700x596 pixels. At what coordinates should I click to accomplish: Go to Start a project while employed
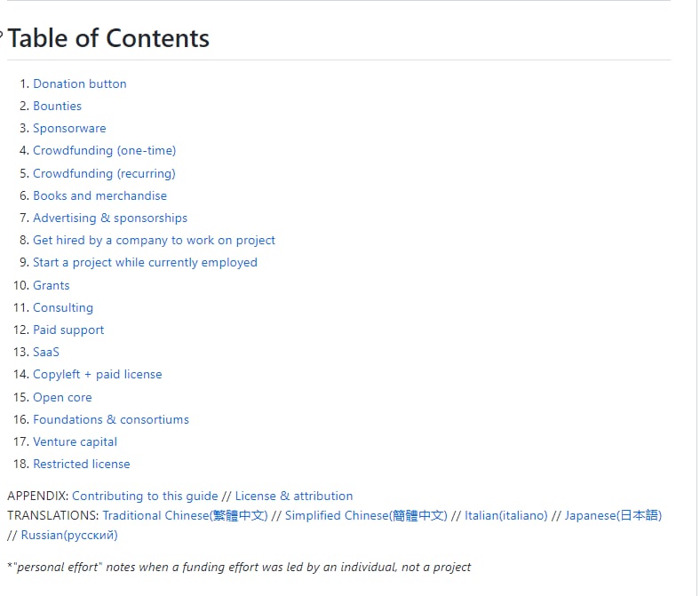(x=145, y=262)
